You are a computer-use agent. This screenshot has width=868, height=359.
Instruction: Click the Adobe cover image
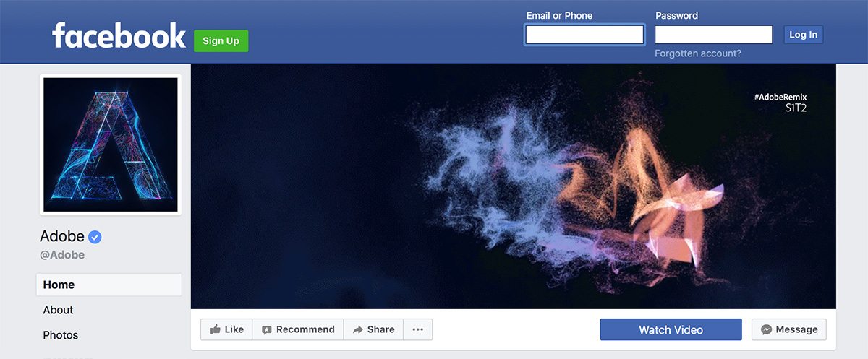click(513, 186)
